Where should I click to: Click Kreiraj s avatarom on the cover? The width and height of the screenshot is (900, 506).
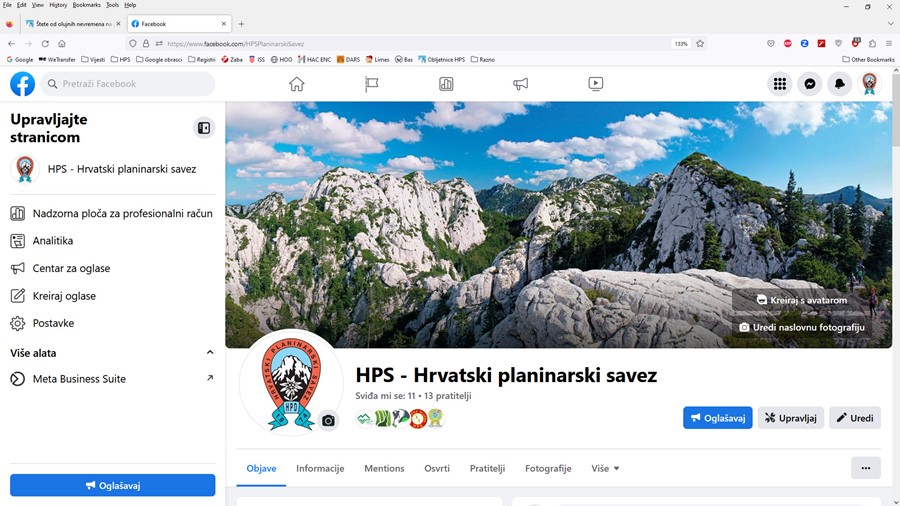click(801, 300)
